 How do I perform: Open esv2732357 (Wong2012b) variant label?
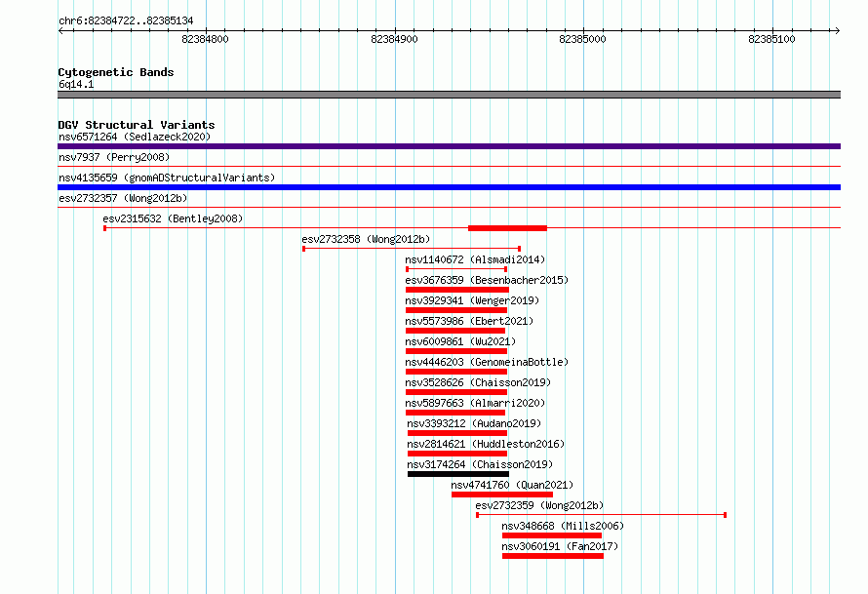click(123, 198)
